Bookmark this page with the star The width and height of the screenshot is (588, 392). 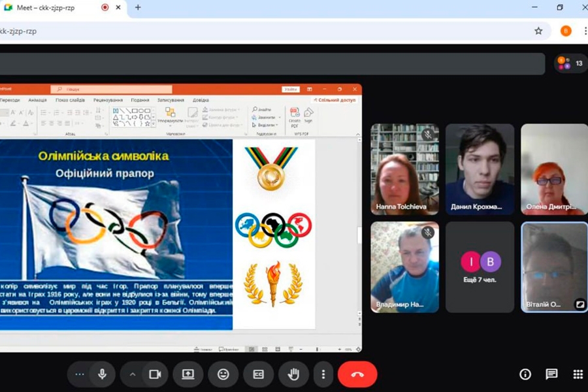click(538, 31)
